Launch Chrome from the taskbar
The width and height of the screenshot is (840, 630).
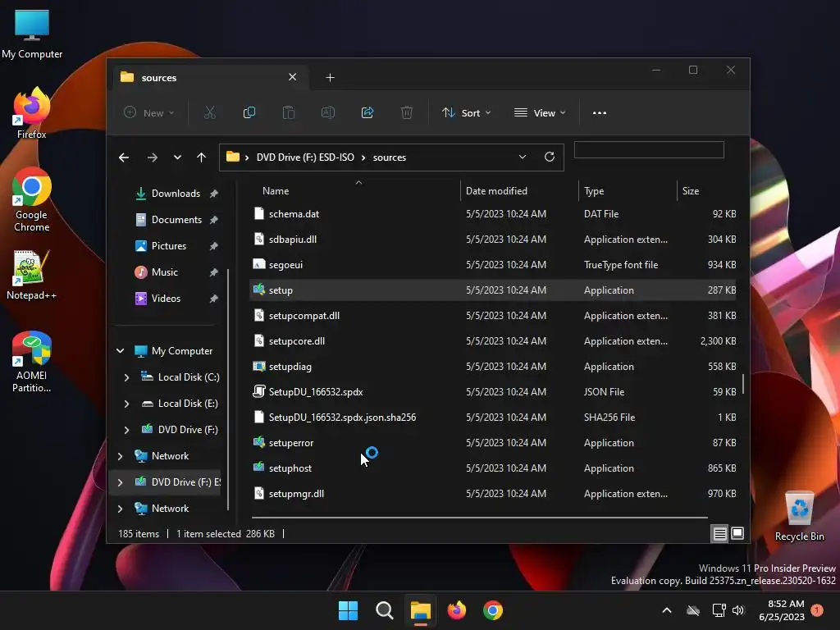pos(493,610)
